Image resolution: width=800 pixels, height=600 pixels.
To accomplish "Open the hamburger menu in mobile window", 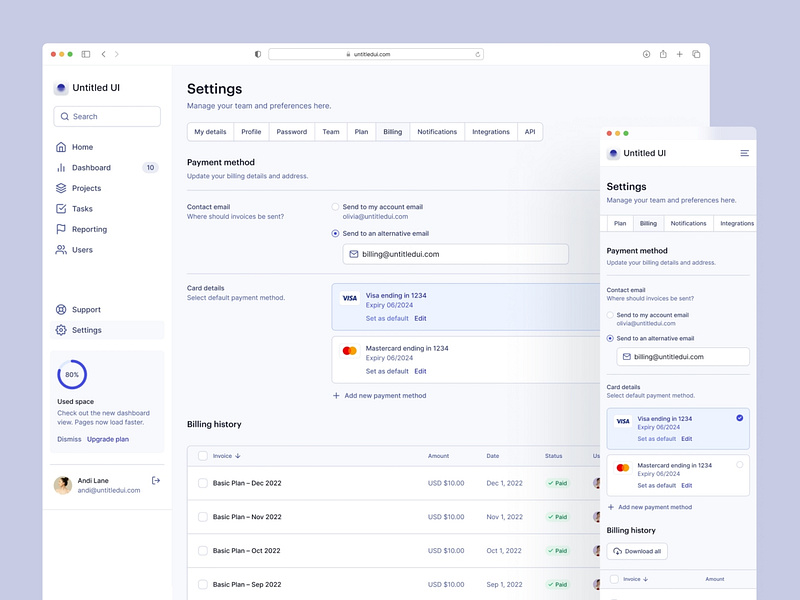I will point(744,153).
